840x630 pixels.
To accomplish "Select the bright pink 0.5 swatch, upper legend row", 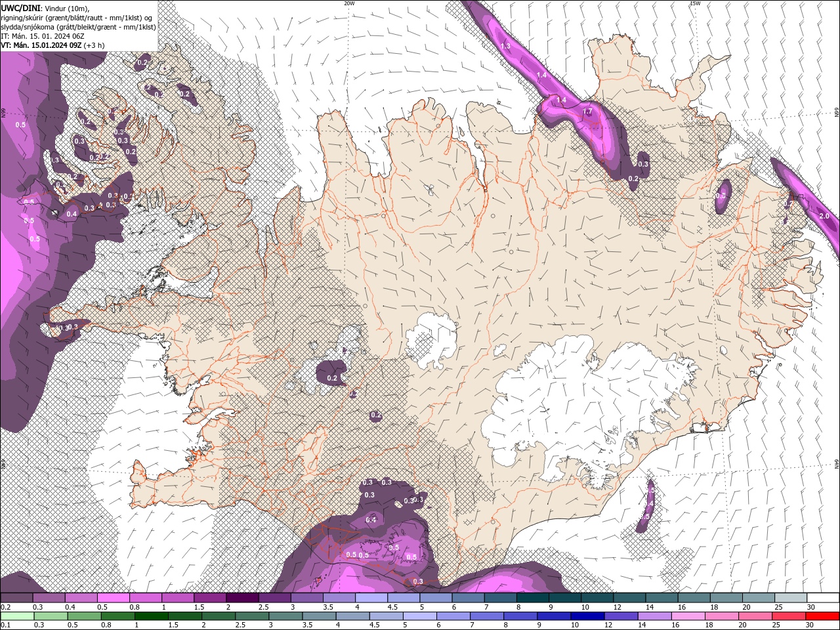I will pos(114,598).
